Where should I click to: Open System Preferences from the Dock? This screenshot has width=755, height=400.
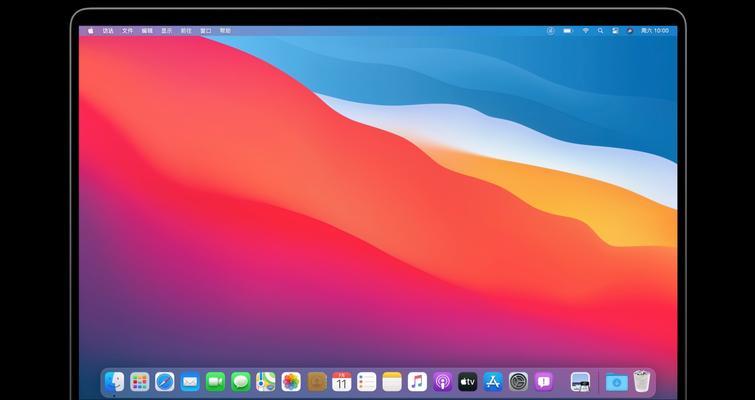coord(519,382)
